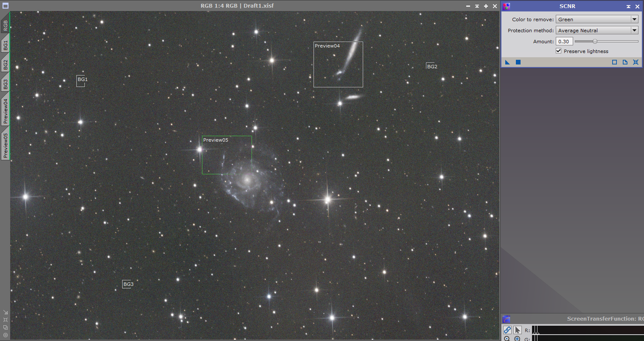The height and width of the screenshot is (341, 644).
Task: Click the image window icon at top-left
Action: pos(6,6)
